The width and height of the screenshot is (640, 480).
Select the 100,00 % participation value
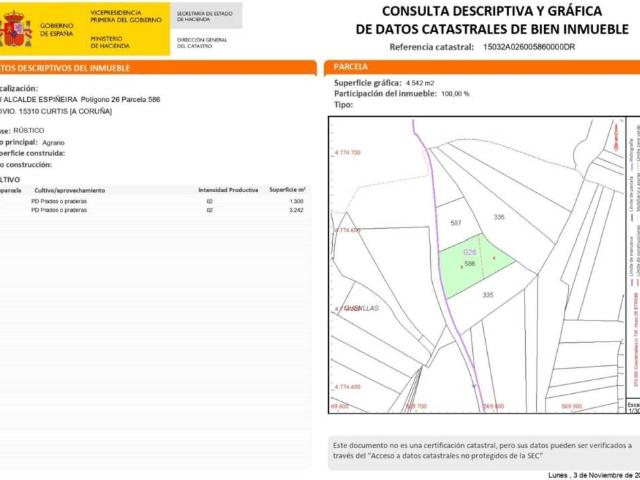[455, 94]
